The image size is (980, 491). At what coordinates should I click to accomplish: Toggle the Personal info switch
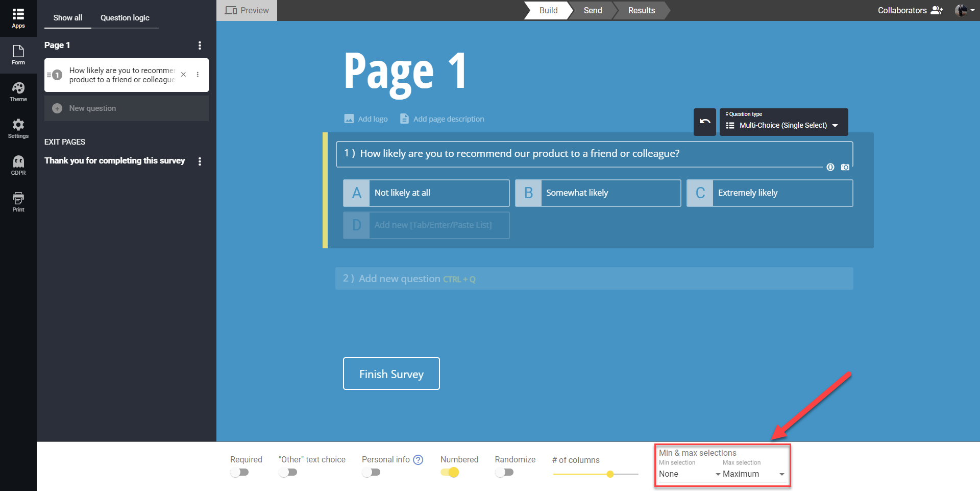(x=371, y=472)
